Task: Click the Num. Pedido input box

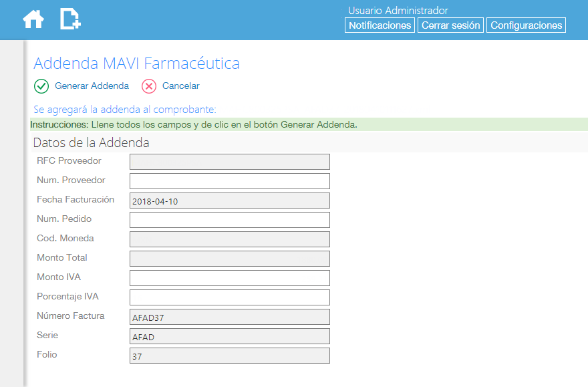Action: pyautogui.click(x=229, y=220)
